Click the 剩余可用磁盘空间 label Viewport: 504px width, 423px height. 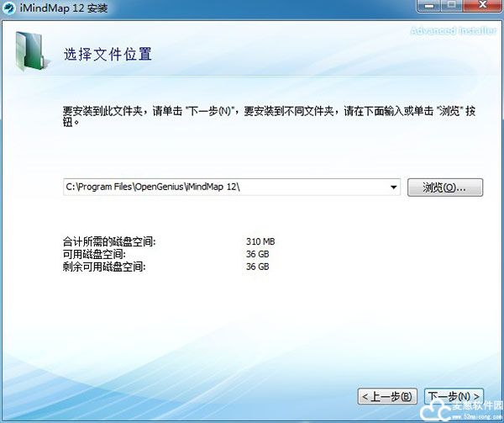(104, 267)
